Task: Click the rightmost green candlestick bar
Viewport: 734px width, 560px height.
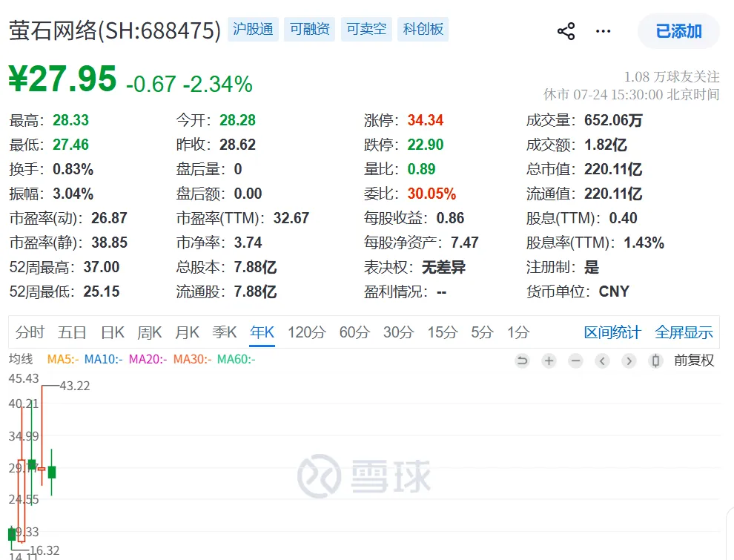Action: pyautogui.click(x=51, y=472)
